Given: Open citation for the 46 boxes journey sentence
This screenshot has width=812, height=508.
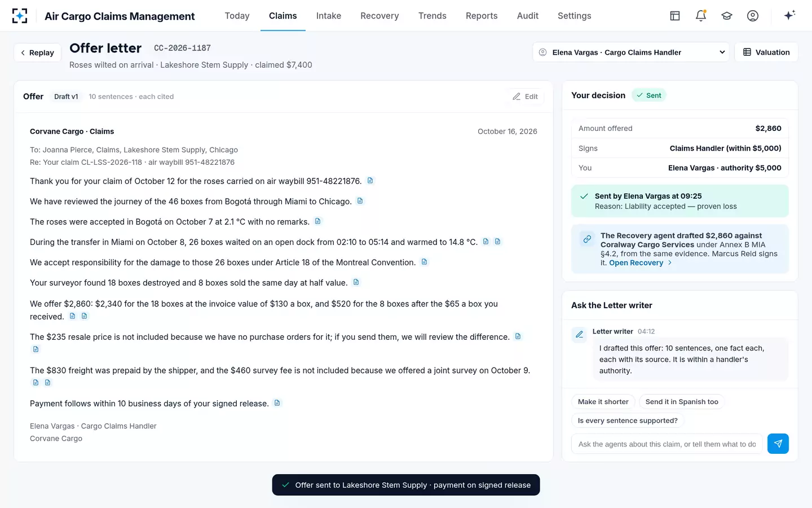Looking at the screenshot, I should [x=360, y=201].
